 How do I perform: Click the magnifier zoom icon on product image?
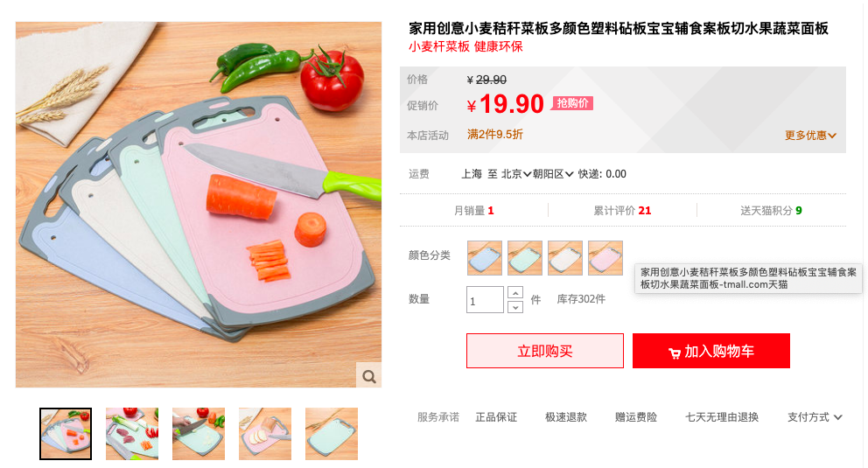[368, 377]
